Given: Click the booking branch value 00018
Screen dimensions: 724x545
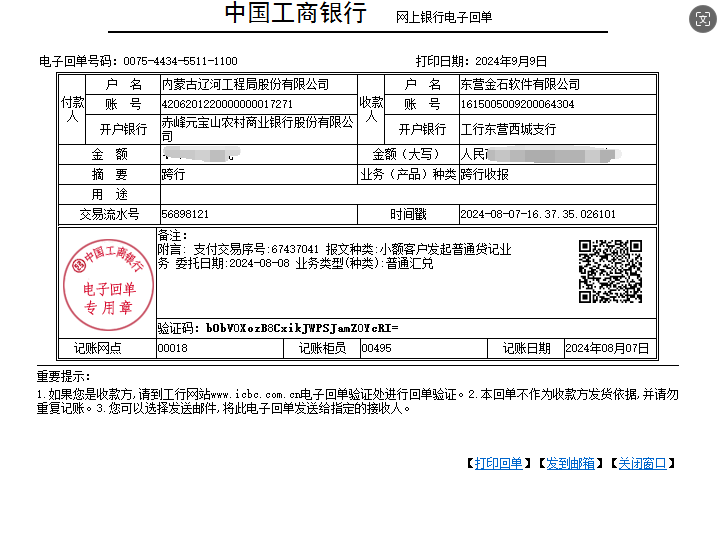Looking at the screenshot, I should pos(173,348).
